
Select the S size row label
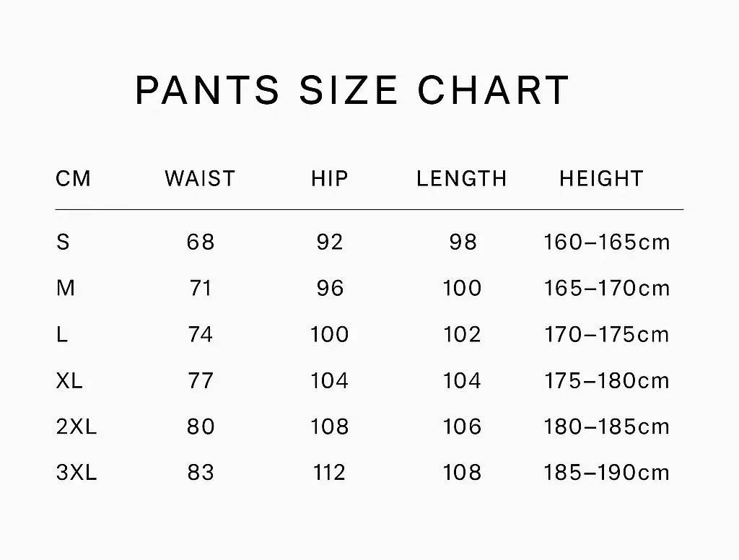pos(63,242)
